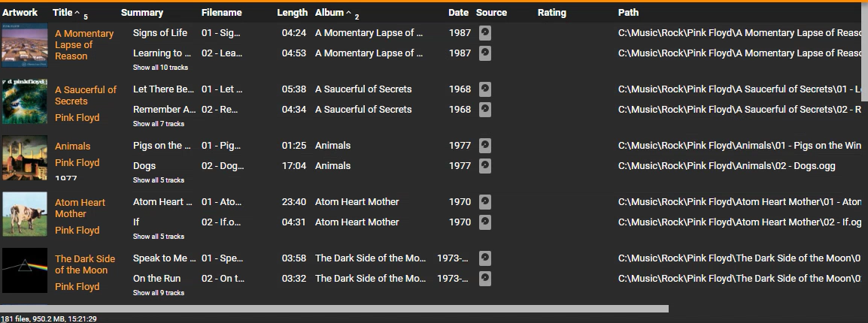Show all 9 tracks of Dark Side album

(x=159, y=293)
